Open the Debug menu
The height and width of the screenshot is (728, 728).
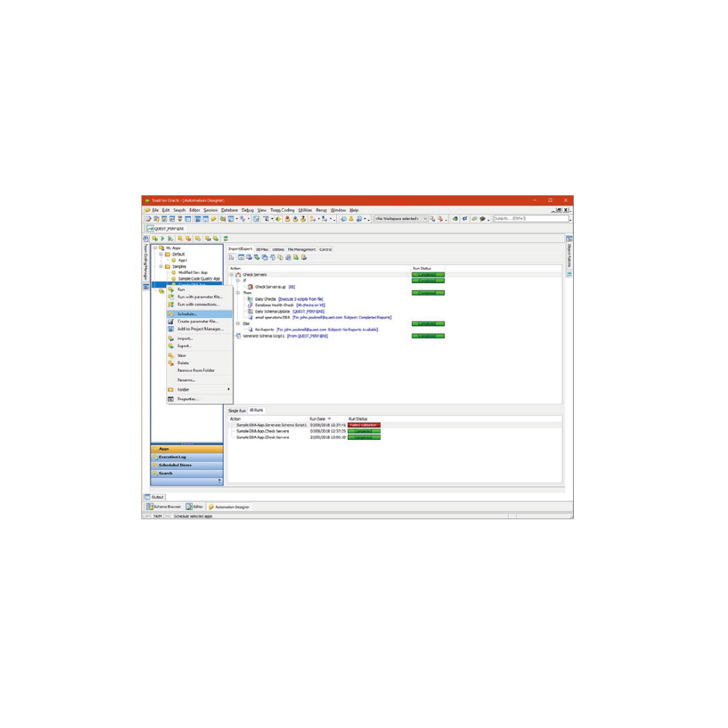point(248,210)
